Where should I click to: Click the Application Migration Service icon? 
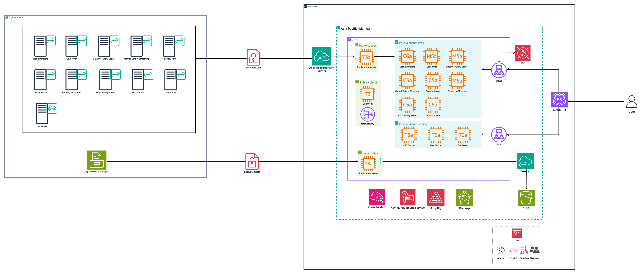[x=322, y=56]
